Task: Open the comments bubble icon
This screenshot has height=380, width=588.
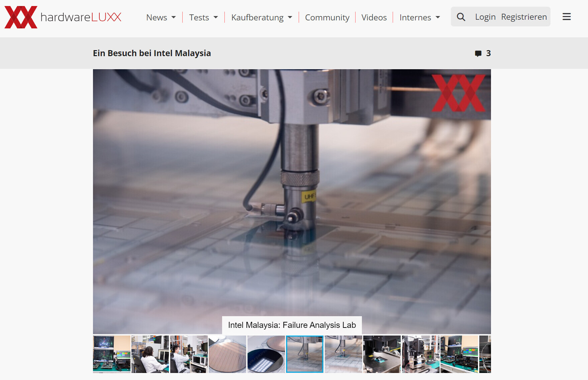Action: (478, 53)
